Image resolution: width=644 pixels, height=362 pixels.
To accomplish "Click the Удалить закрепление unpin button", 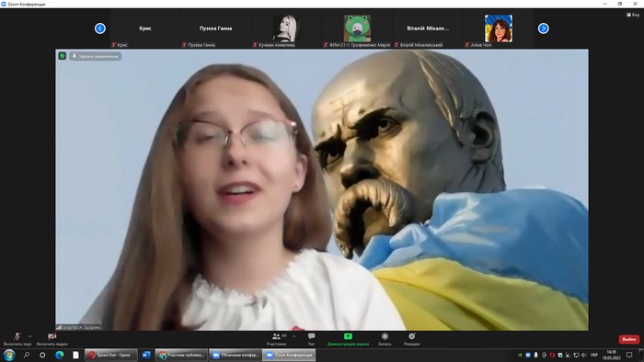I will [96, 56].
